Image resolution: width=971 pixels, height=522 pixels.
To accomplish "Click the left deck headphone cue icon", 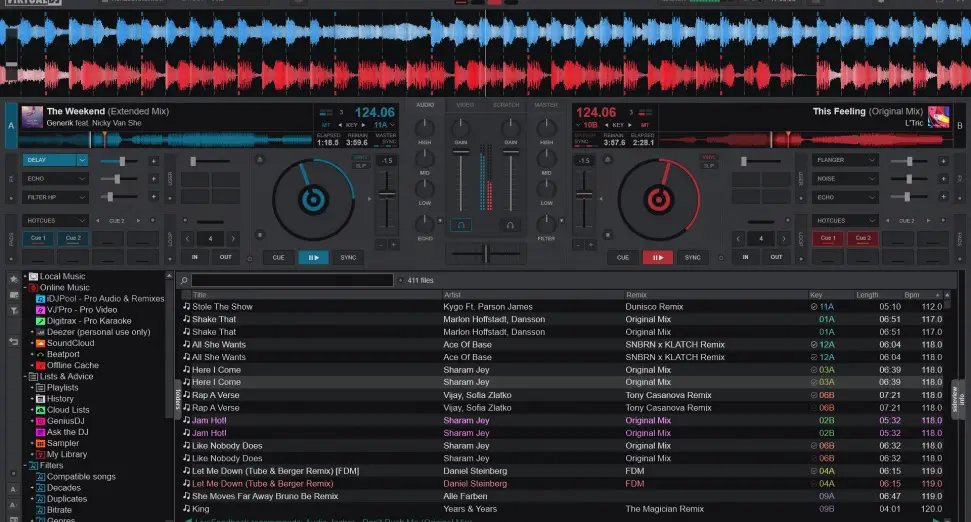I will [x=461, y=225].
